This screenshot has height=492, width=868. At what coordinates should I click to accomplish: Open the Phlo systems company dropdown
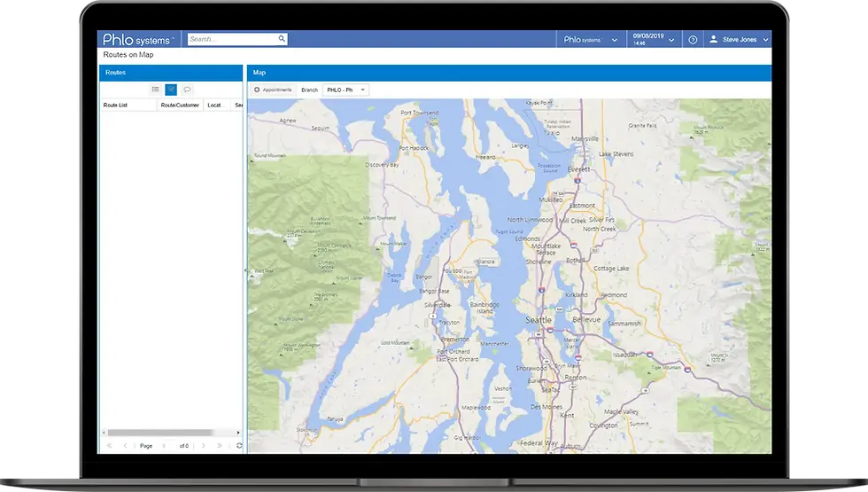[590, 39]
